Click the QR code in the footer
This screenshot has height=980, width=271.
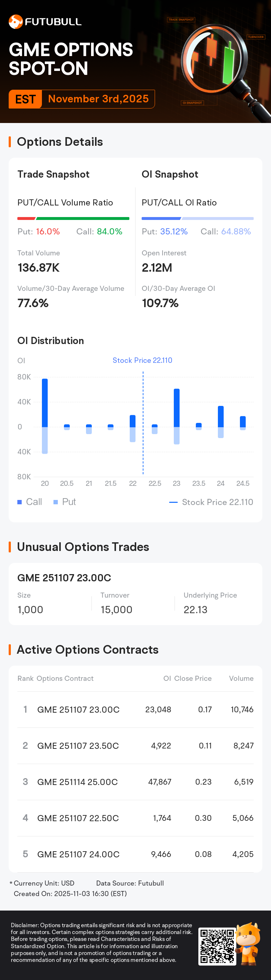click(217, 946)
